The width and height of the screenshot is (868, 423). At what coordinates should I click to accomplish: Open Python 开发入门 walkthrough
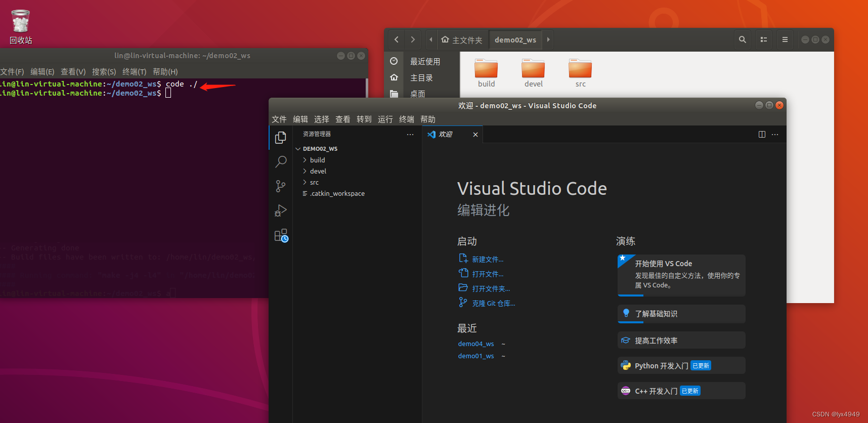coord(681,365)
